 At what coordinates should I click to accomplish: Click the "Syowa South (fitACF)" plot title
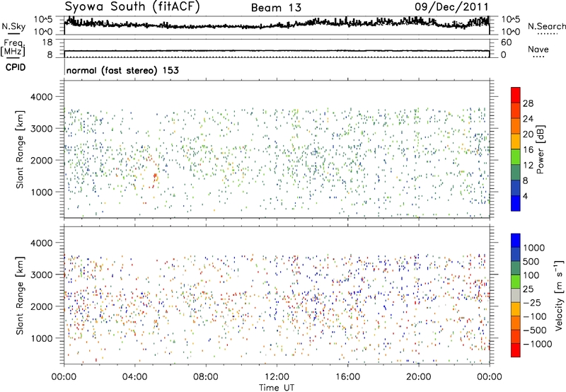click(132, 6)
